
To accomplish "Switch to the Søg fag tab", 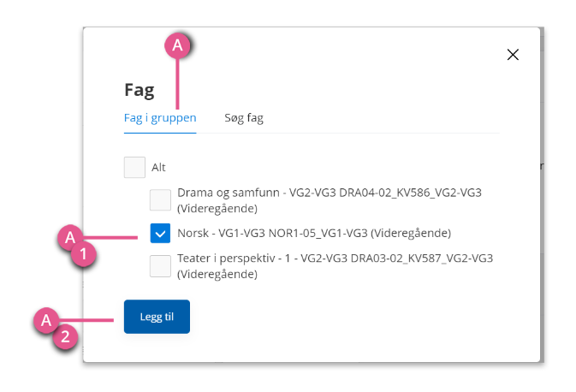I will (244, 118).
